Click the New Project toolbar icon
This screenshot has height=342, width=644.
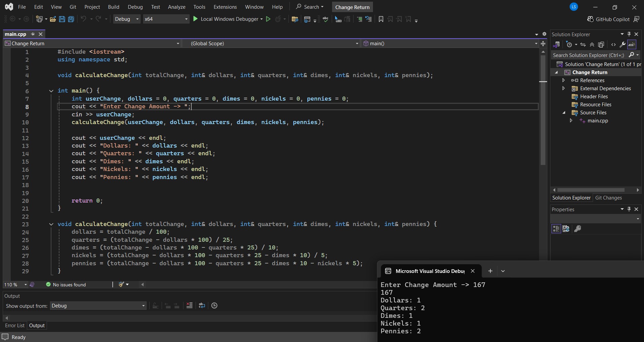tap(39, 19)
